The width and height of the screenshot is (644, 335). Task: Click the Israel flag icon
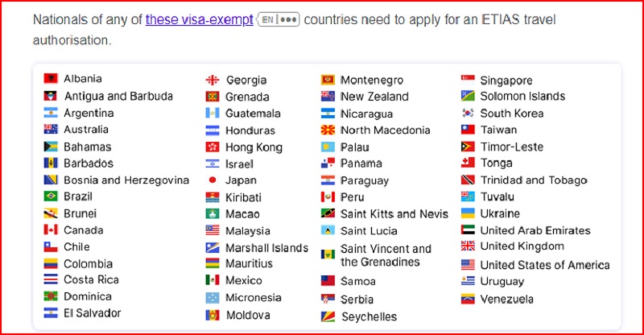(213, 163)
